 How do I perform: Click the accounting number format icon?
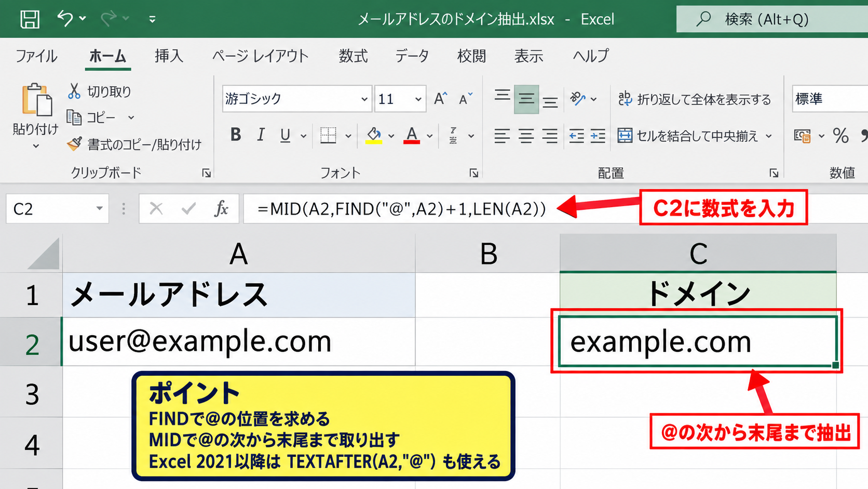pos(802,136)
